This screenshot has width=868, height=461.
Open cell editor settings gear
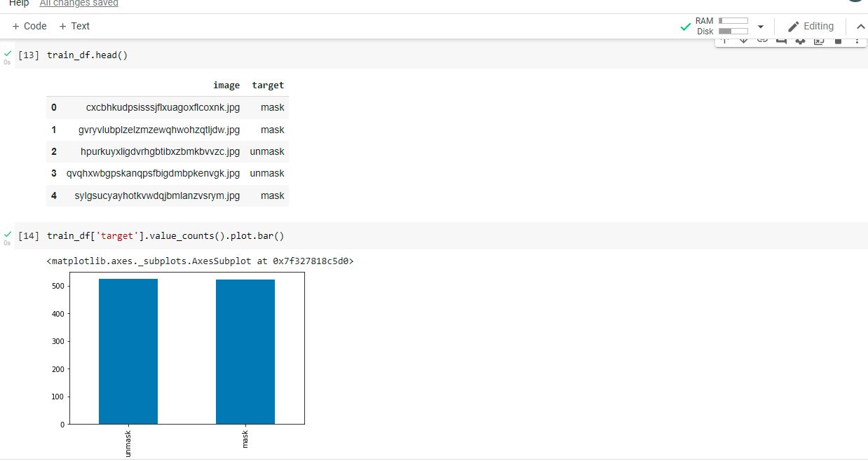click(x=800, y=41)
